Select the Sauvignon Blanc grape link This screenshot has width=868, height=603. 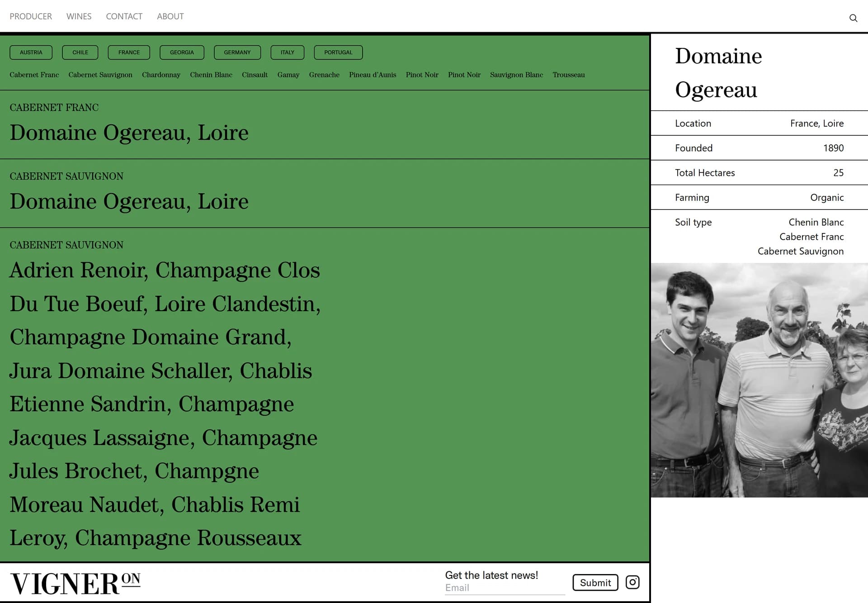click(x=516, y=75)
